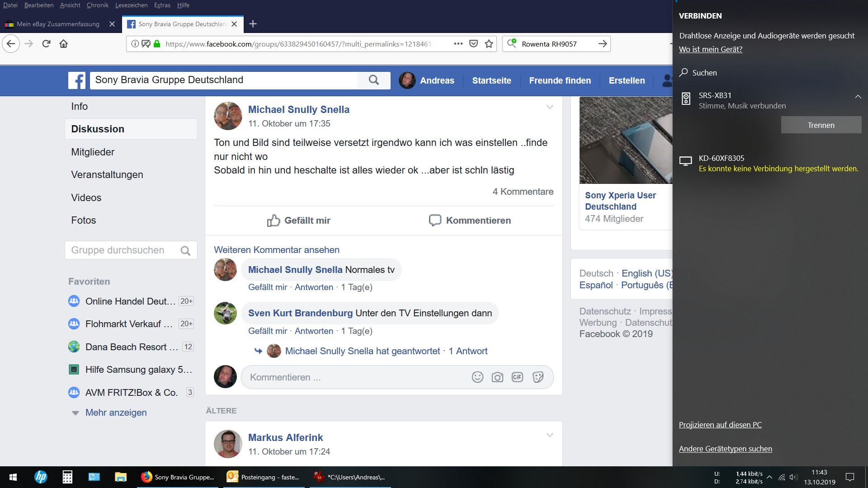The width and height of the screenshot is (868, 488).
Task: Bookmark this page with the star icon
Action: (489, 44)
